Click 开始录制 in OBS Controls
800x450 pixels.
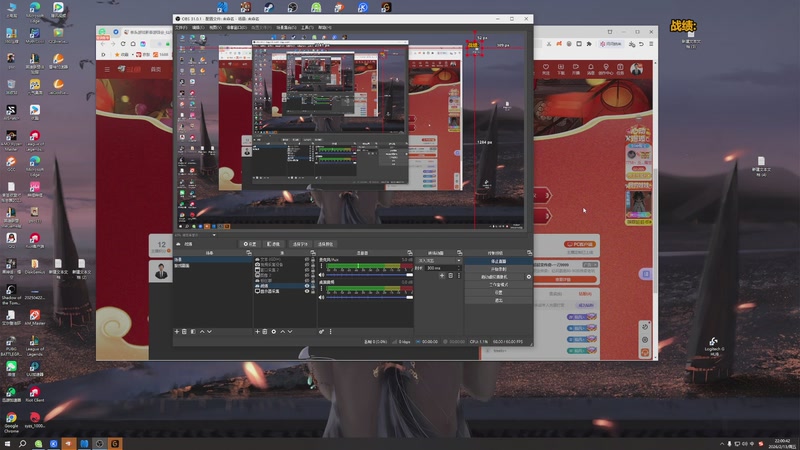[498, 269]
